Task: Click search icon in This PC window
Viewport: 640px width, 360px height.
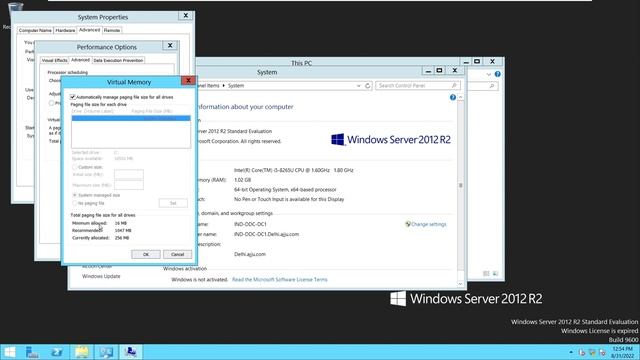Action: [492, 86]
